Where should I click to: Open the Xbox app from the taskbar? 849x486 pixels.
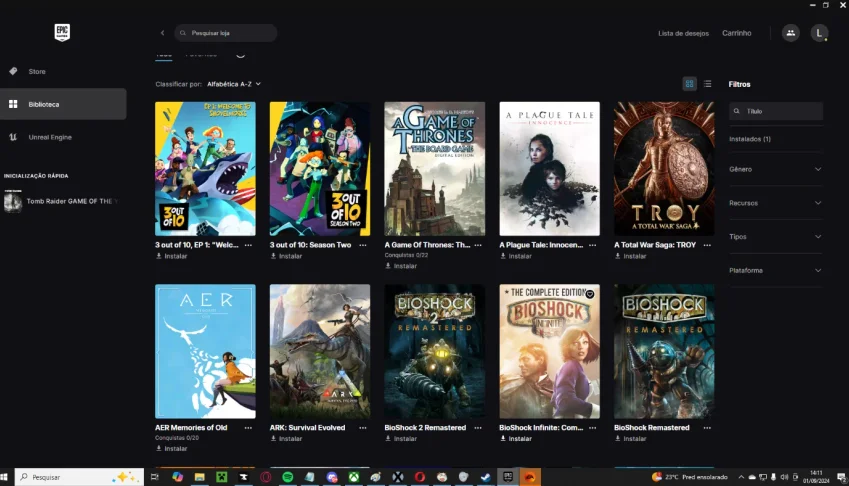pos(354,477)
